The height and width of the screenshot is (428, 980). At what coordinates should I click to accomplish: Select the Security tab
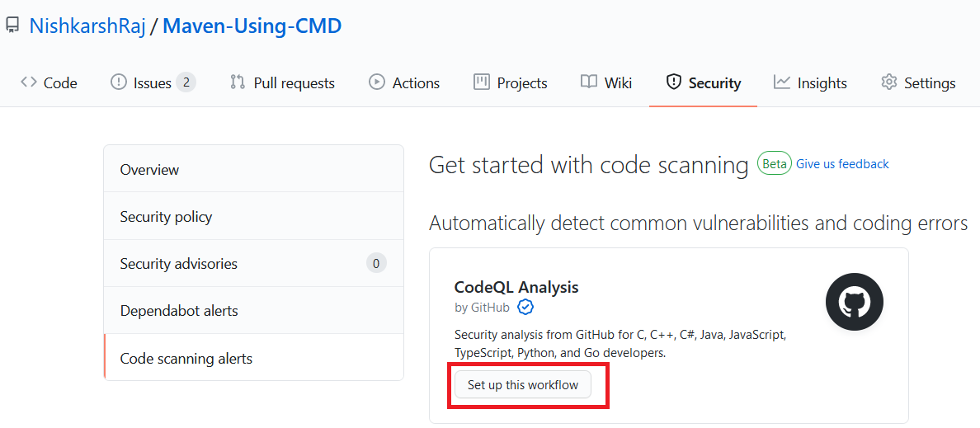(703, 82)
